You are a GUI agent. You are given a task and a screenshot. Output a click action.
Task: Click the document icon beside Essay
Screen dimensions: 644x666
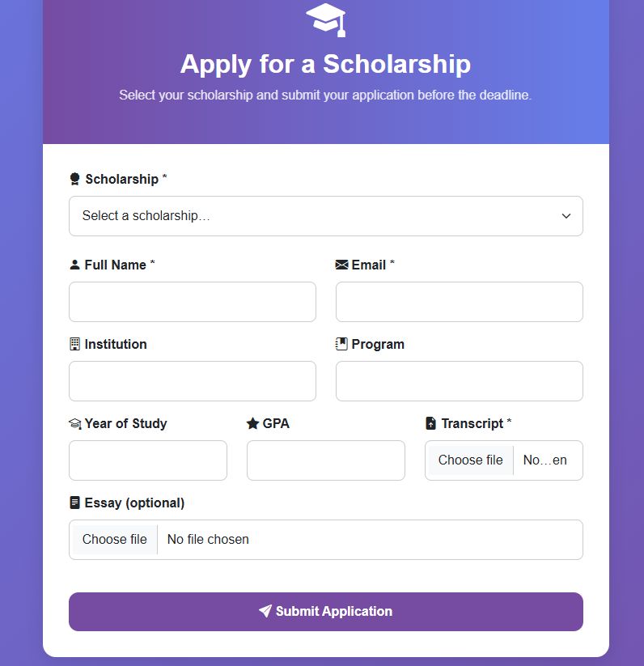(x=75, y=503)
